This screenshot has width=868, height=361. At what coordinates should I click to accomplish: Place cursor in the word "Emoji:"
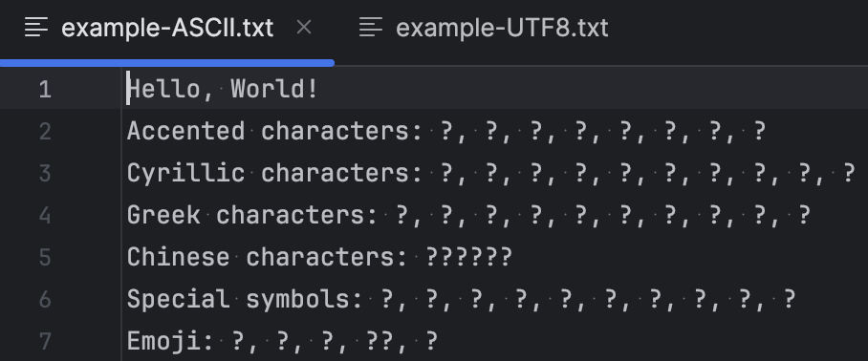[x=170, y=341]
